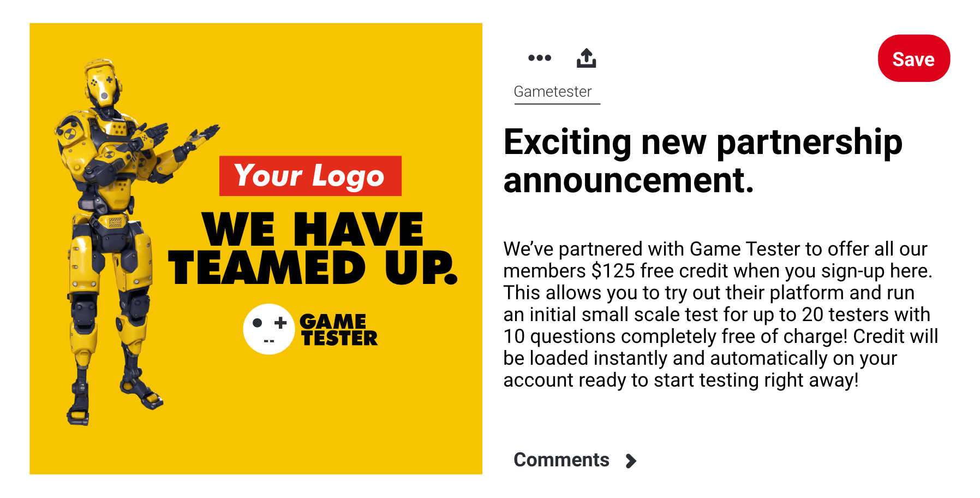Image resolution: width=980 pixels, height=498 pixels.
Task: Click the red Your Logo banner
Action: pos(310,176)
